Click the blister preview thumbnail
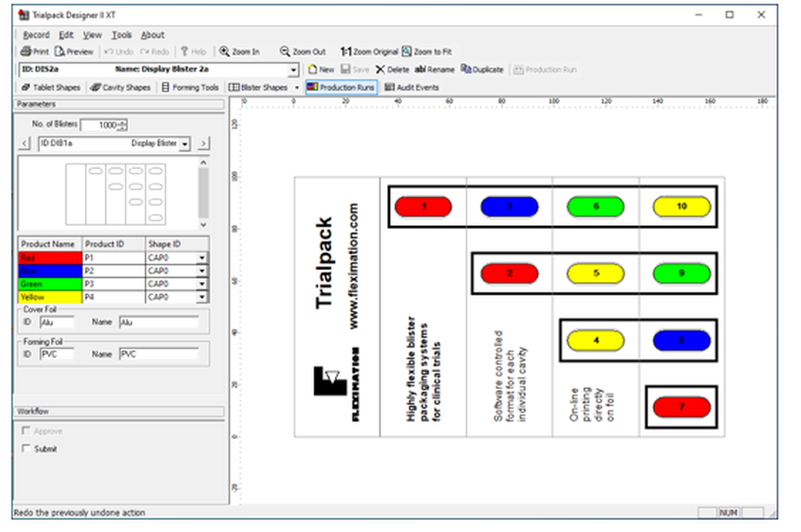Viewport: 801px width, 532px height. pos(115,194)
